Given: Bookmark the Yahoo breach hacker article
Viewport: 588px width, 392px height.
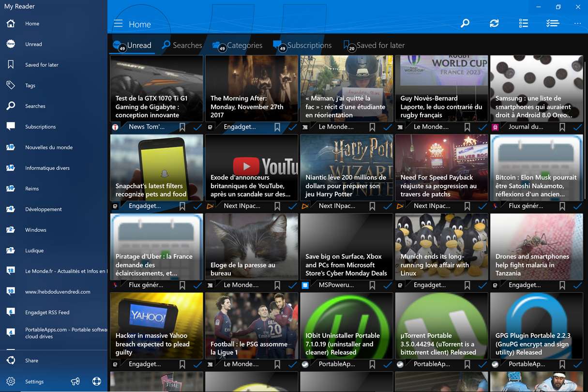Looking at the screenshot, I should pyautogui.click(x=182, y=364).
